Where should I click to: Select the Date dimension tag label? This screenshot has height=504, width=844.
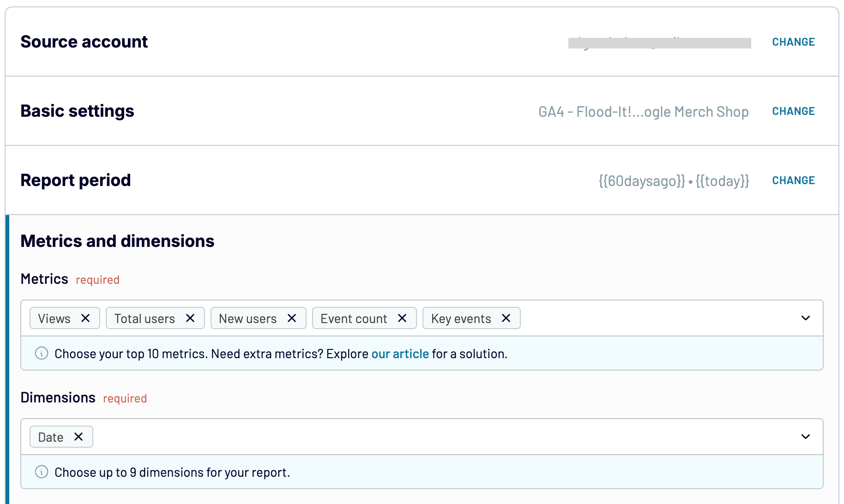pyautogui.click(x=51, y=437)
